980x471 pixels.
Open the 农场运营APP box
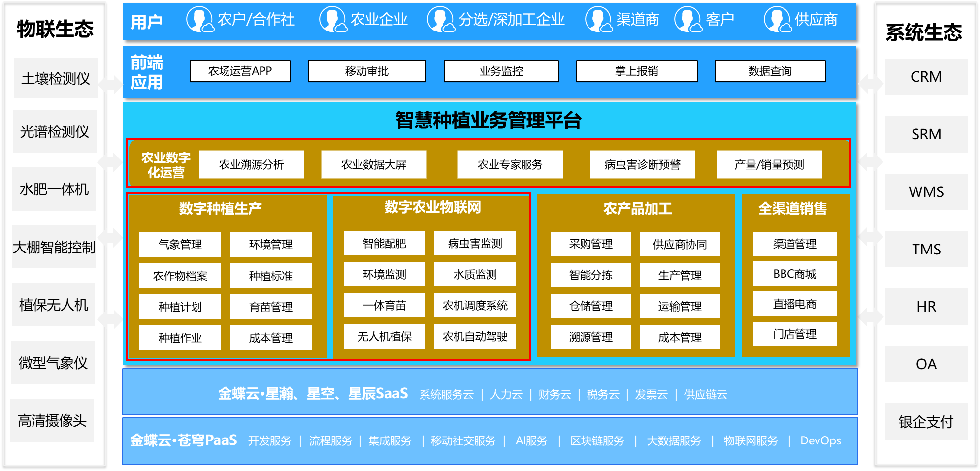(240, 71)
